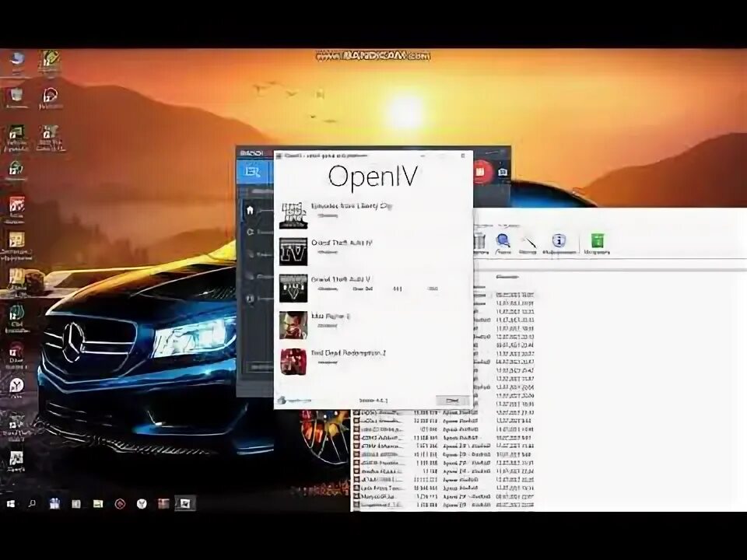Pick the Red Dead Redemption 2 game icon

tap(293, 362)
